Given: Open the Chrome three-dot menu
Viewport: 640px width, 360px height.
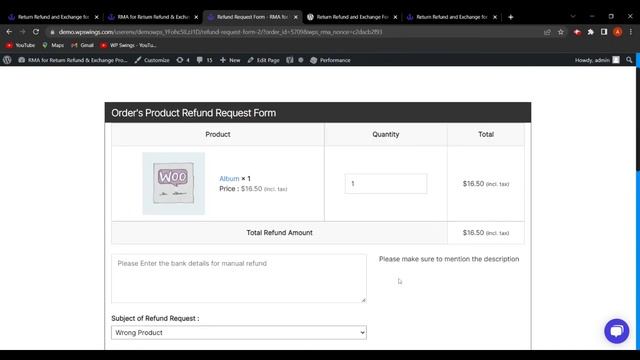Looking at the screenshot, I should click(x=631, y=32).
